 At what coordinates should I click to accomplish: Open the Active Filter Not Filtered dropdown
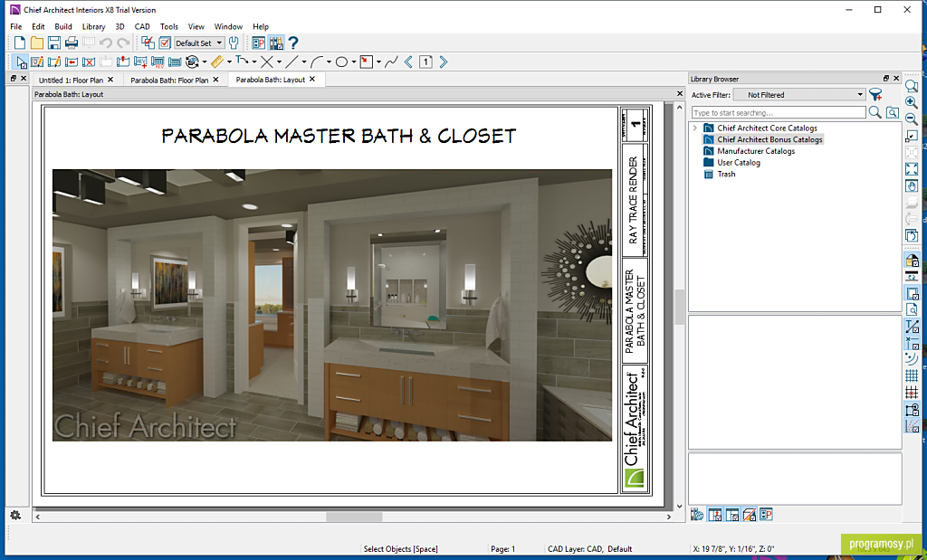click(799, 94)
